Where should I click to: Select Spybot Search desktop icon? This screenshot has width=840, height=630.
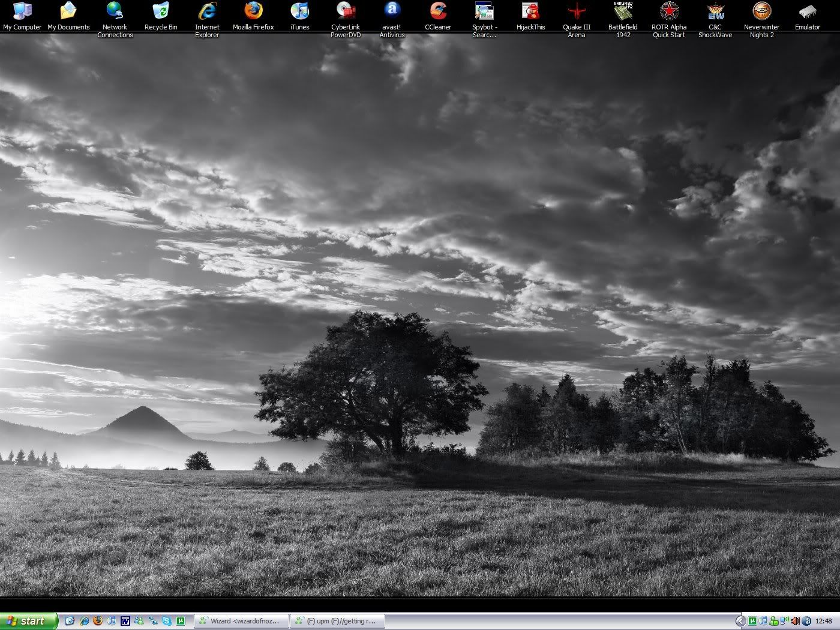click(x=484, y=20)
